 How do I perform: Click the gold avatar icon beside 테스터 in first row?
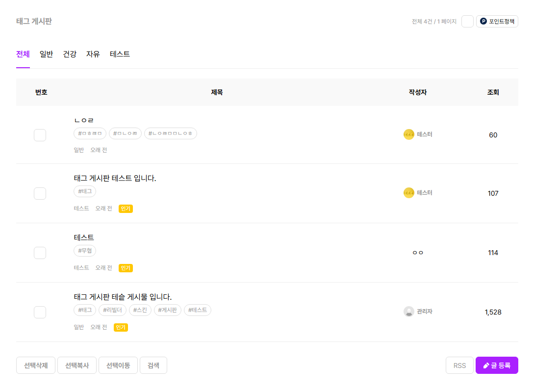[x=408, y=134]
